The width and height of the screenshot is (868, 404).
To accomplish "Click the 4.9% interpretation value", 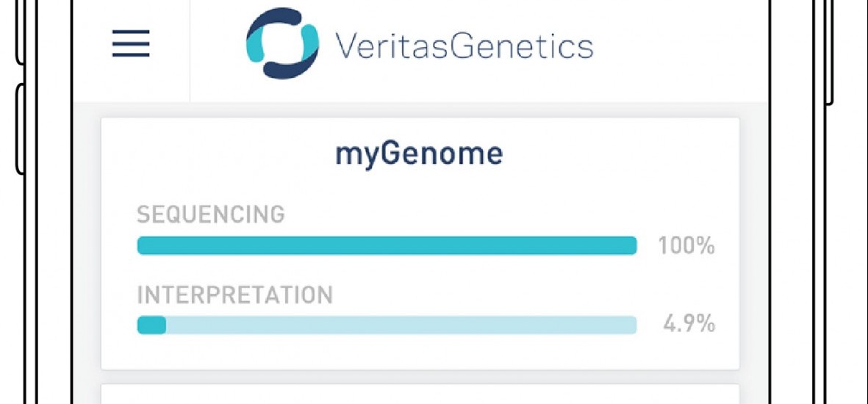I will (x=689, y=325).
